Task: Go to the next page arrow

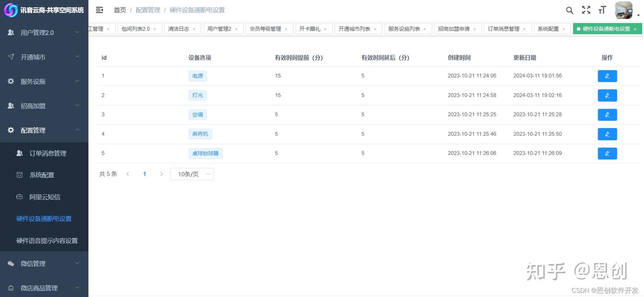Action: point(161,174)
